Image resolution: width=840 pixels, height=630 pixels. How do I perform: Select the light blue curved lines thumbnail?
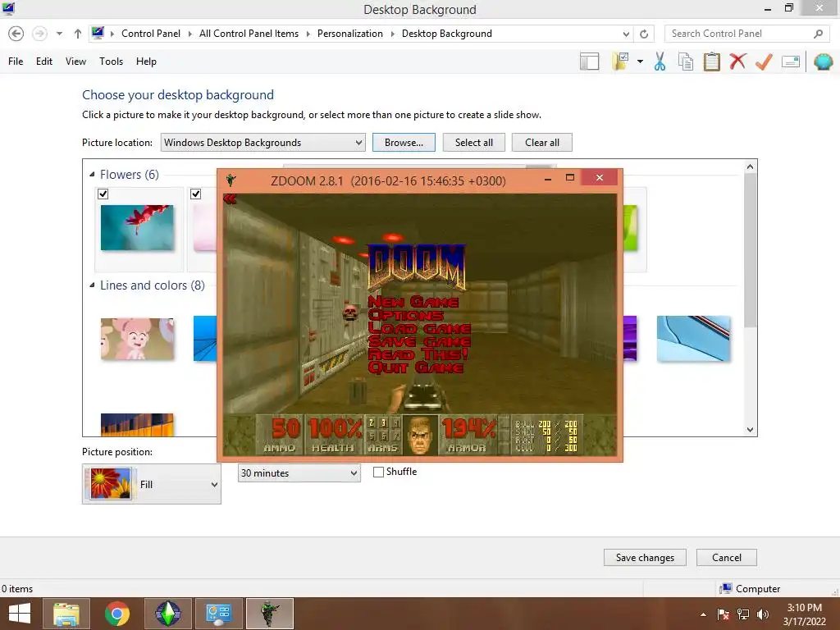tap(693, 339)
